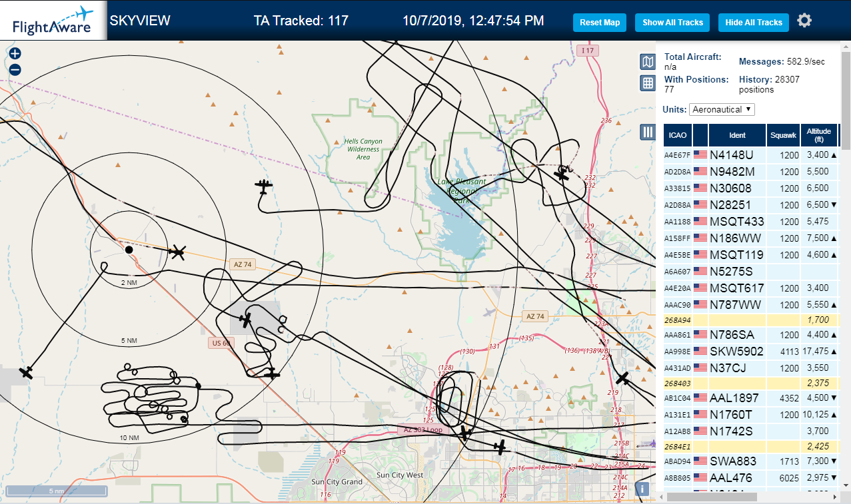Click the 5 nm map scale bar
Viewport: 851px width, 504px height.
click(x=56, y=491)
